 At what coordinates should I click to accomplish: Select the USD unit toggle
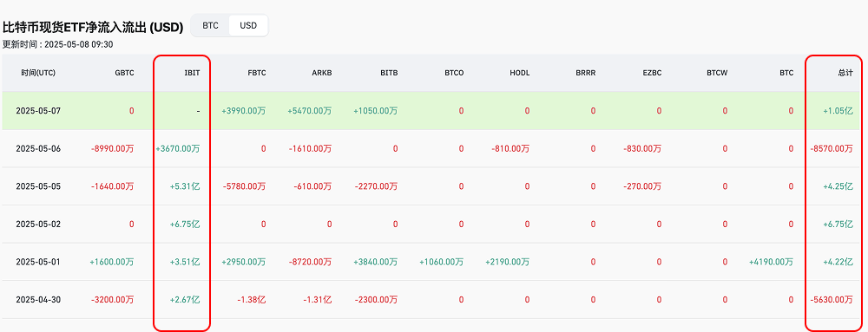(x=248, y=26)
